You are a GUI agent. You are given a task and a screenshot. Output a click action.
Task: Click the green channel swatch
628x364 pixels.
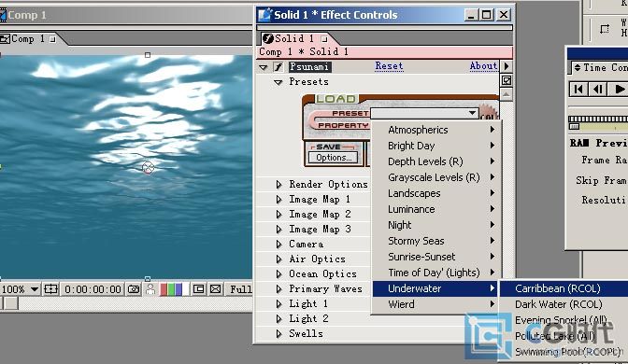point(171,289)
